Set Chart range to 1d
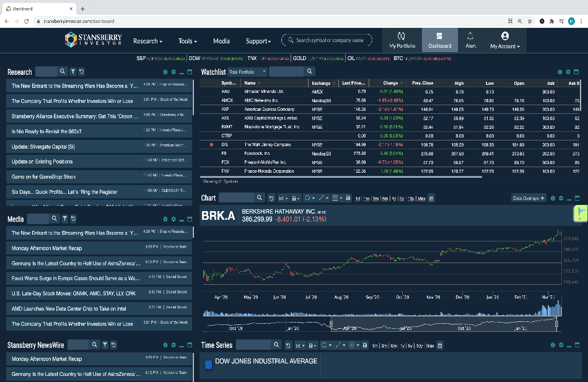Viewport: 588px width, 382px height. (358, 199)
